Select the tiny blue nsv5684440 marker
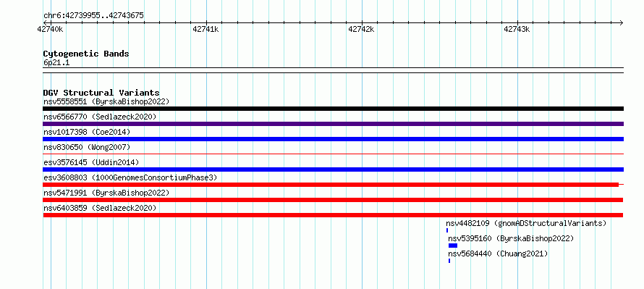Image resolution: width=644 pixels, height=289 pixels. 449,261
